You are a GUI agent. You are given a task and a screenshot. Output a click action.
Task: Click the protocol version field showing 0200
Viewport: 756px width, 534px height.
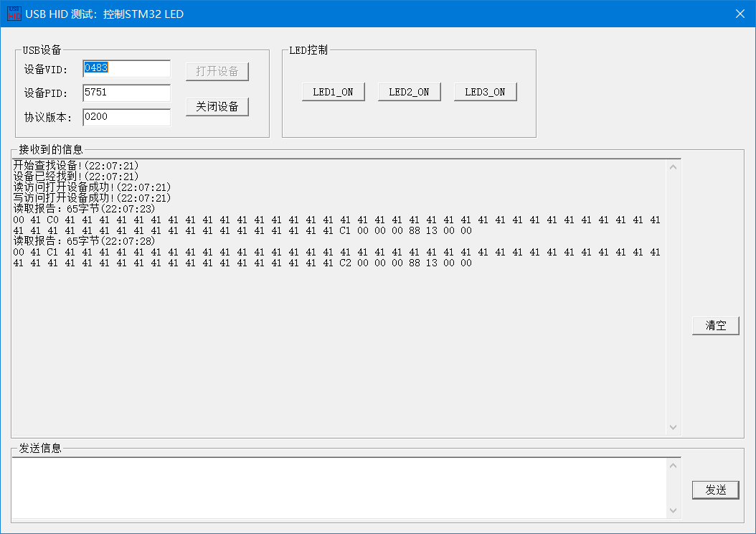(126, 116)
